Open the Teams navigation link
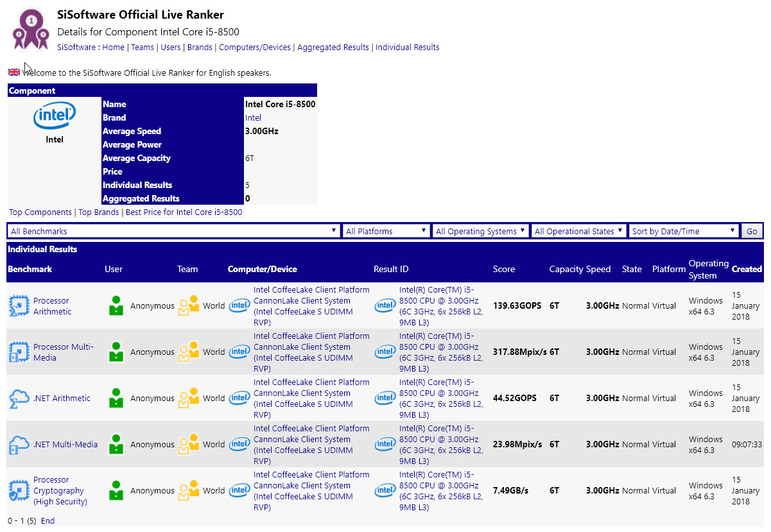 143,47
